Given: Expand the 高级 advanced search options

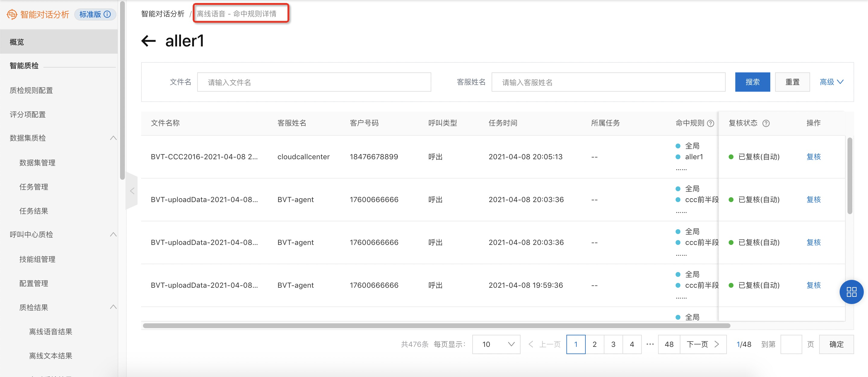Looking at the screenshot, I should [831, 82].
